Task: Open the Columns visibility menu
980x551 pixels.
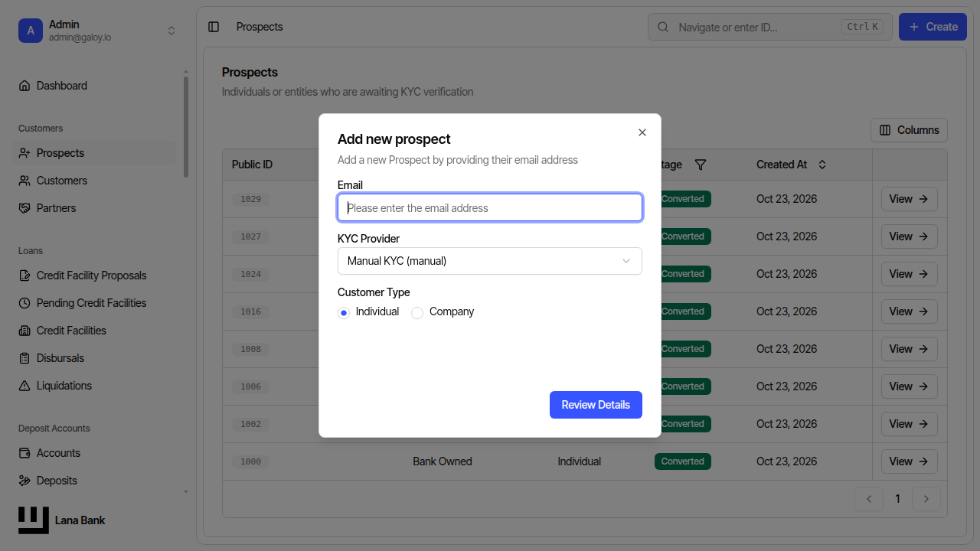Action: pos(909,130)
